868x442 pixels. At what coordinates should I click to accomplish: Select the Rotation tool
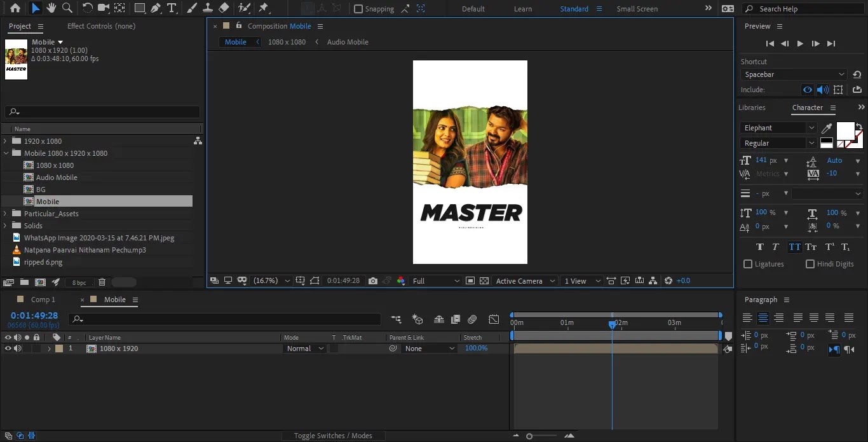click(88, 8)
